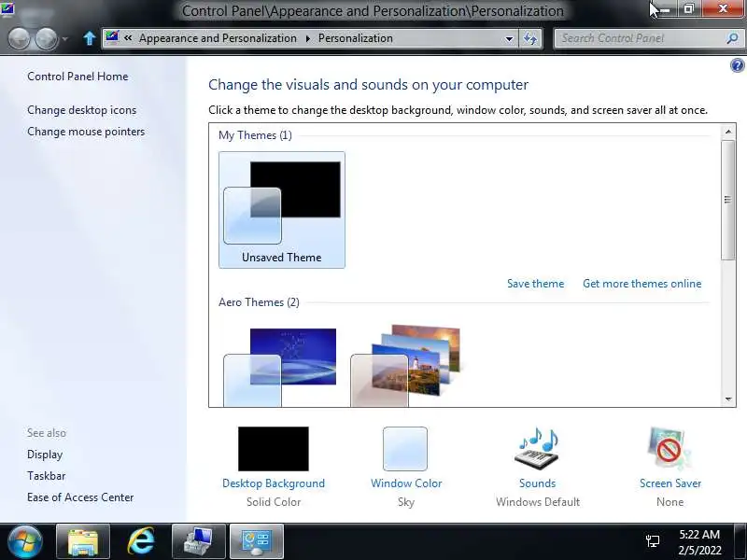Click the window title text in the title bar
The height and width of the screenshot is (560, 747).
[373, 10]
